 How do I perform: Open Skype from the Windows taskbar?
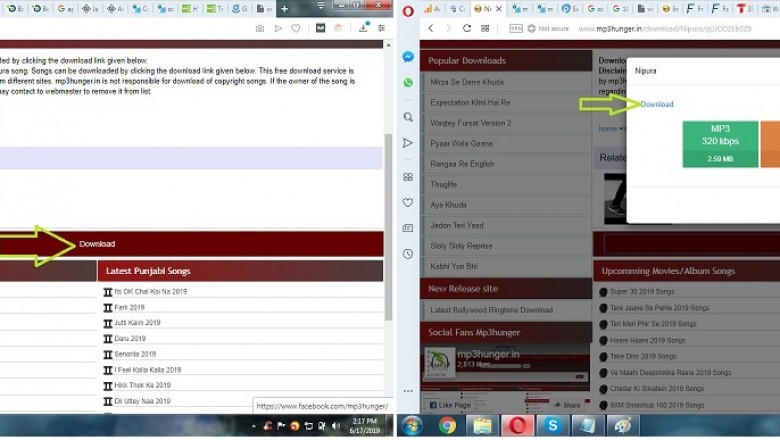tap(552, 426)
